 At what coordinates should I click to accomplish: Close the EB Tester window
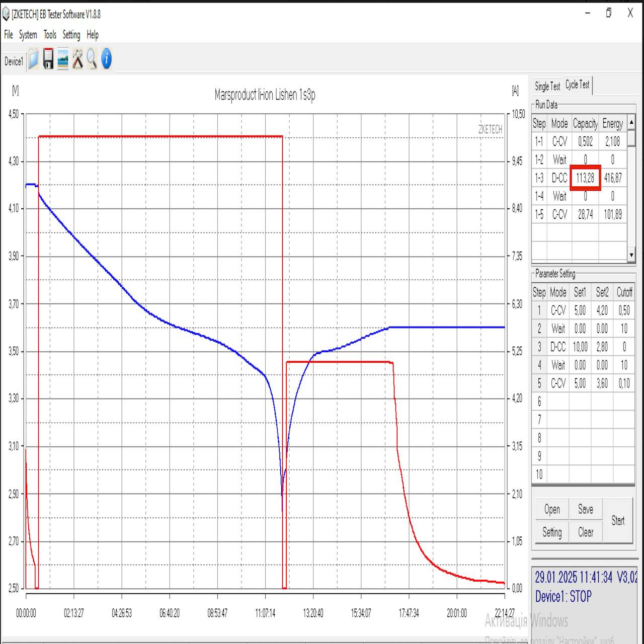(630, 14)
